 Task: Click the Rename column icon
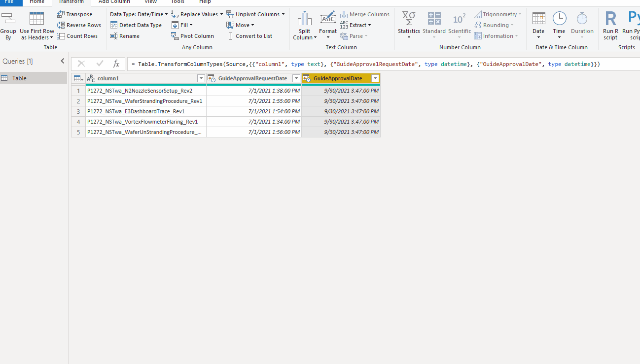[x=114, y=36]
